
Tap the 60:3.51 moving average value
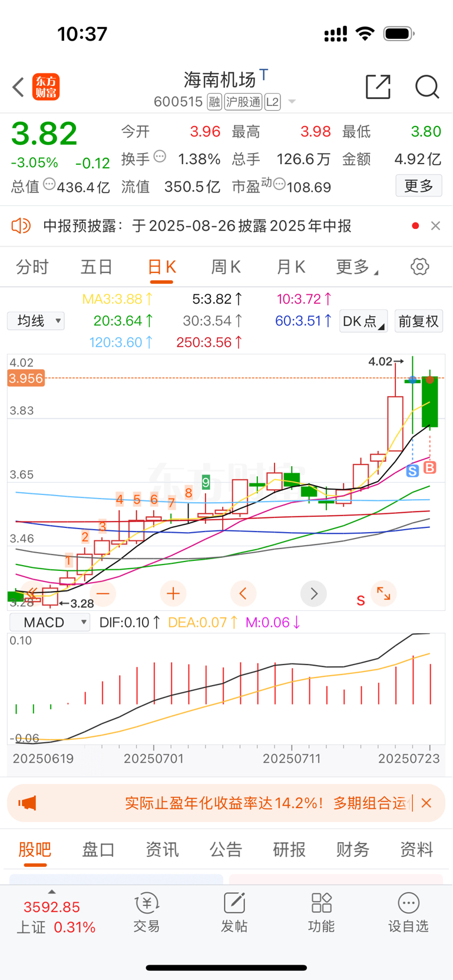[x=303, y=321]
